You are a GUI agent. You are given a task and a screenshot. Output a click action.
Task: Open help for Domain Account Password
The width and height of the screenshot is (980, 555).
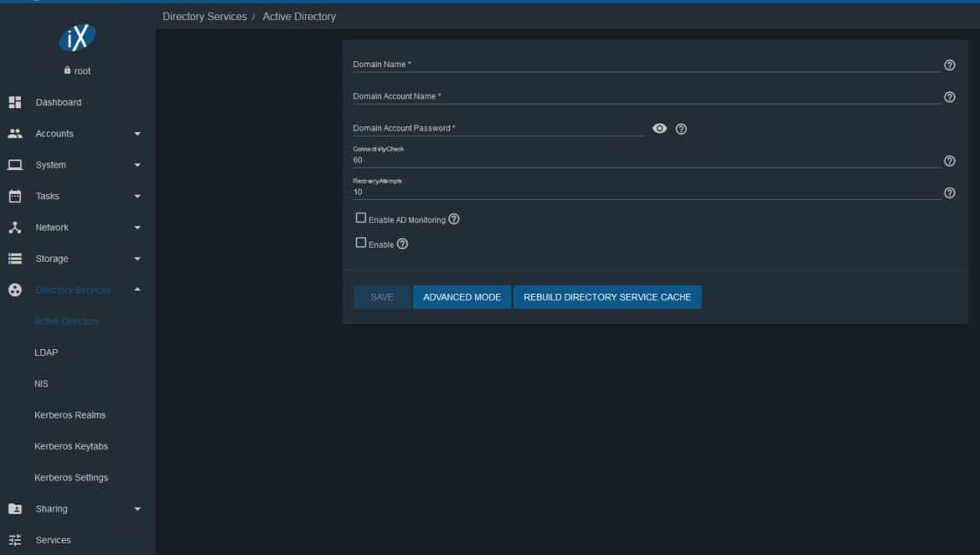point(681,129)
